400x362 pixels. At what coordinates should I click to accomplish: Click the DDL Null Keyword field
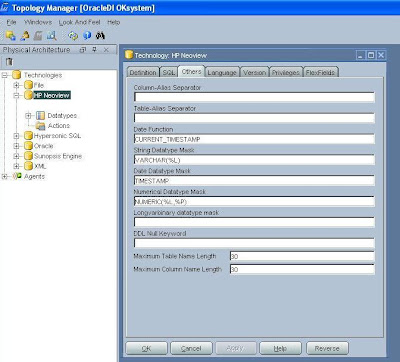click(254, 243)
